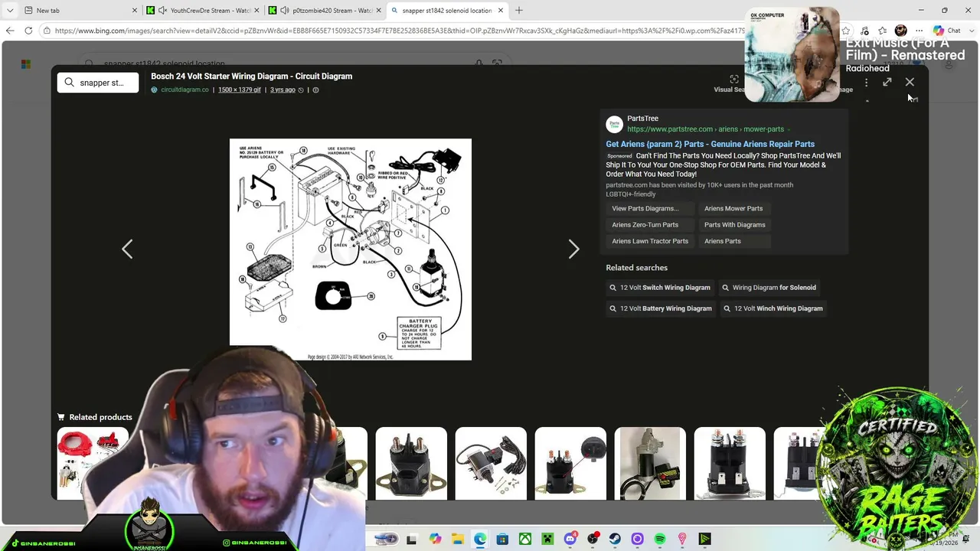
Task: Open the solenoid with wiring harness product thumbnail
Action: [491, 463]
